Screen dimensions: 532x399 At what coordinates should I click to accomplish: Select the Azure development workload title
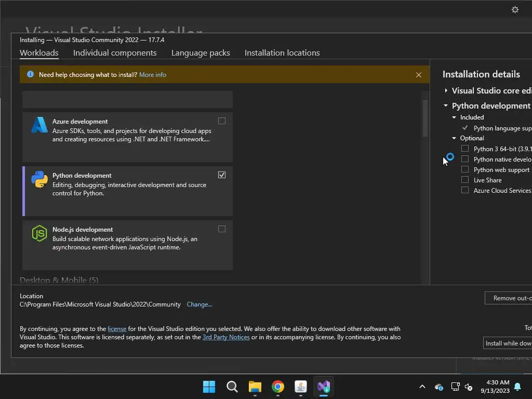click(x=80, y=122)
